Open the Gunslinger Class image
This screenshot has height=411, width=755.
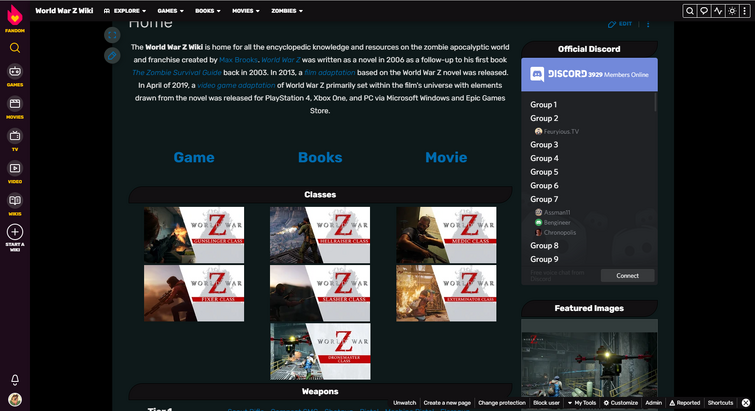[194, 235]
